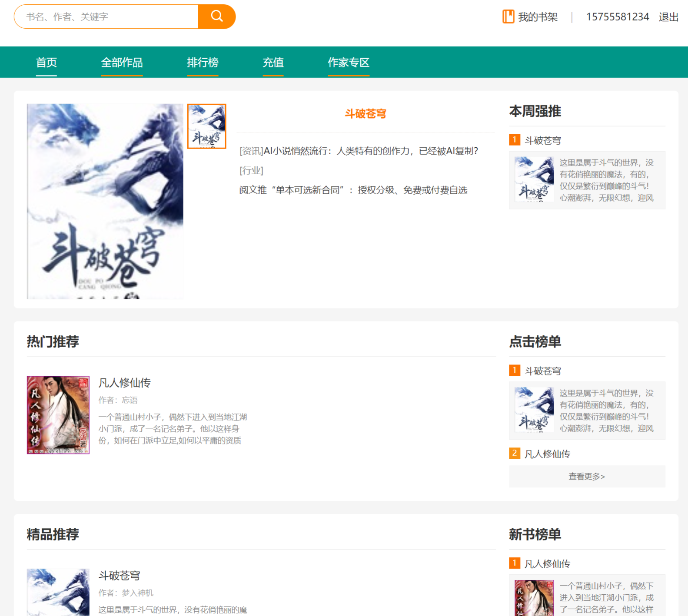Click 斗破苍穹 description in 点击榜单
This screenshot has height=616, width=688.
coord(606,411)
